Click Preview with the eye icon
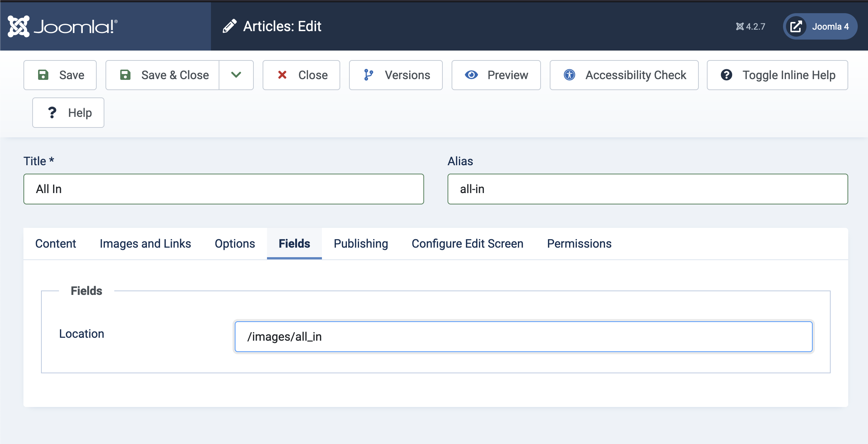Viewport: 868px width, 444px height. click(496, 75)
